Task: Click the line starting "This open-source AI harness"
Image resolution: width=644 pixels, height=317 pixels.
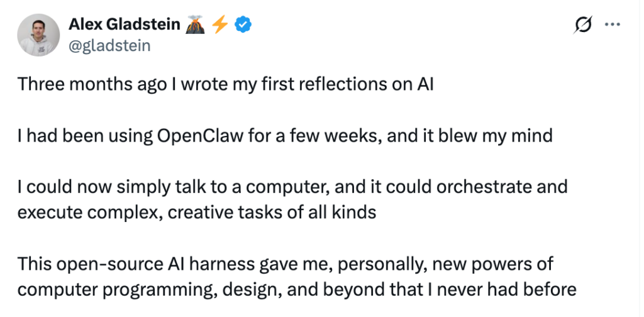Action: pos(286,264)
